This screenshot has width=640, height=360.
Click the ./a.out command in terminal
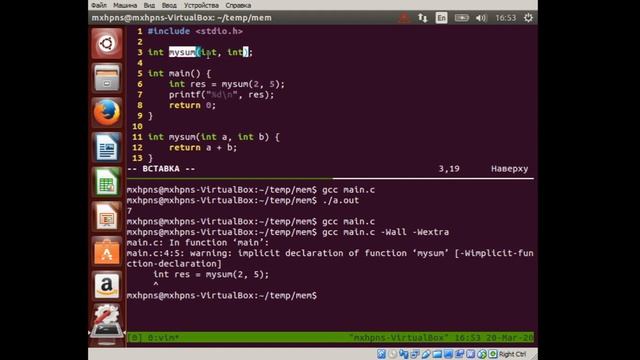tap(340, 200)
